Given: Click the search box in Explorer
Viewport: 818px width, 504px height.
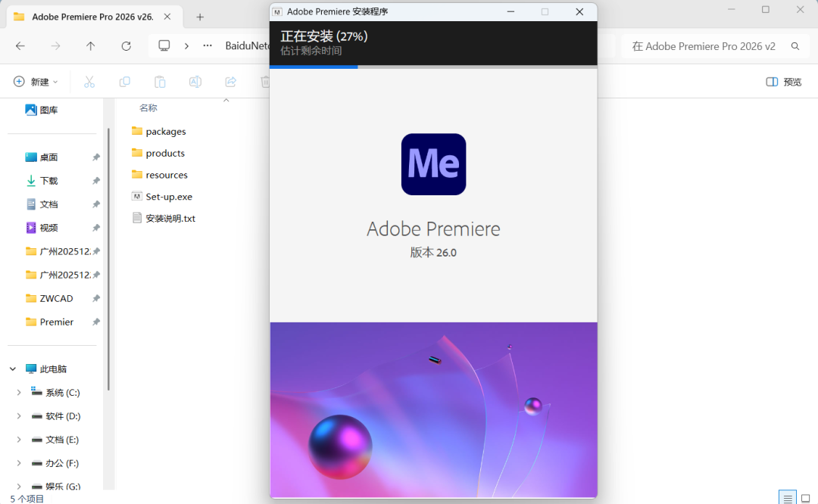Looking at the screenshot, I should pyautogui.click(x=704, y=46).
